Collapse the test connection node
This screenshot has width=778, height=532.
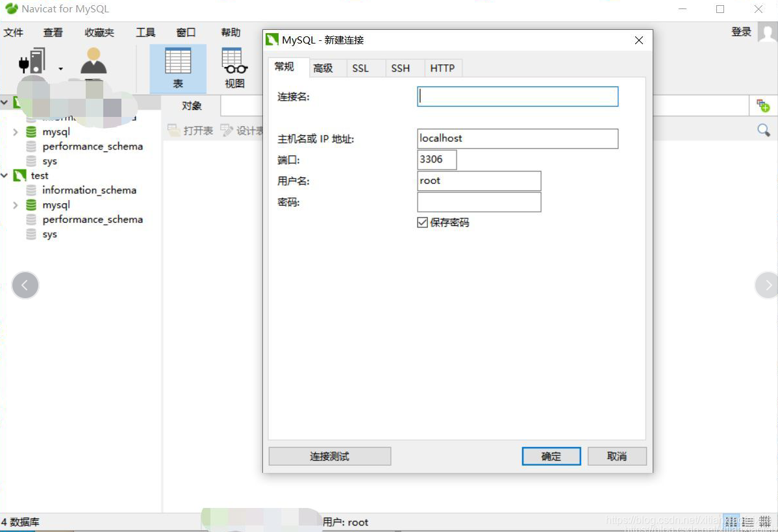coord(5,175)
